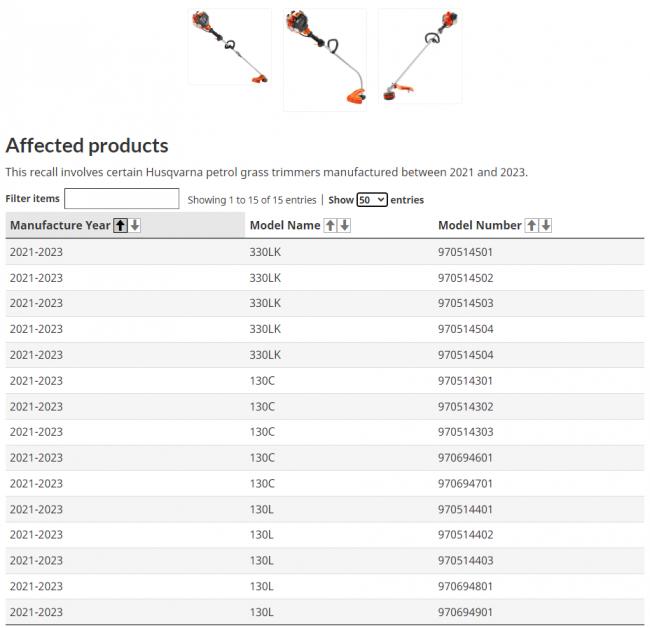Open the curved-shaft trimmer thumbnail
This screenshot has width=650, height=628.
click(325, 60)
